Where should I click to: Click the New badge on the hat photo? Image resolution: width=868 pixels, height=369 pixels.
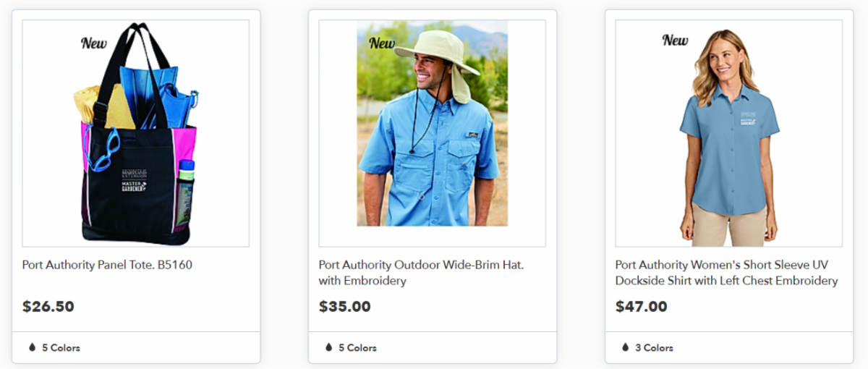[382, 43]
